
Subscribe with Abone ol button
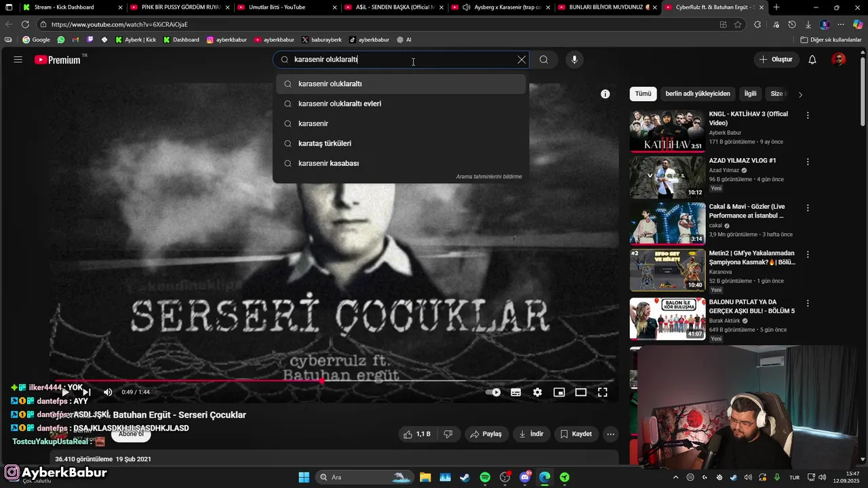pos(131,434)
